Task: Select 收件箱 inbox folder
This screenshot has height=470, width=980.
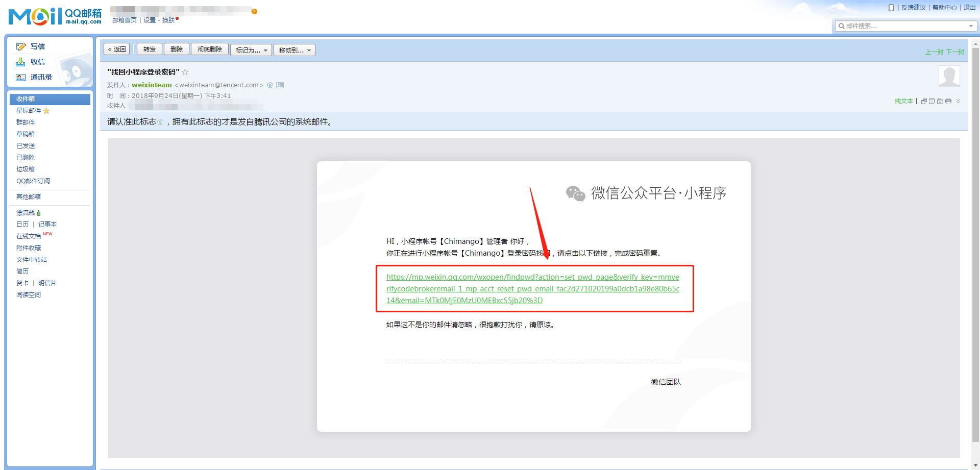Action: tap(50, 99)
